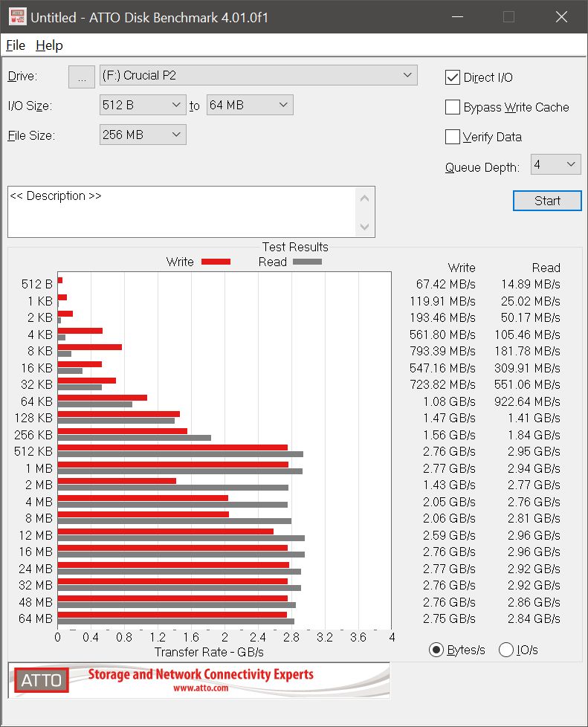Click the 64 MB read value 2.84 GB/s
The image size is (588, 727).
point(534,618)
